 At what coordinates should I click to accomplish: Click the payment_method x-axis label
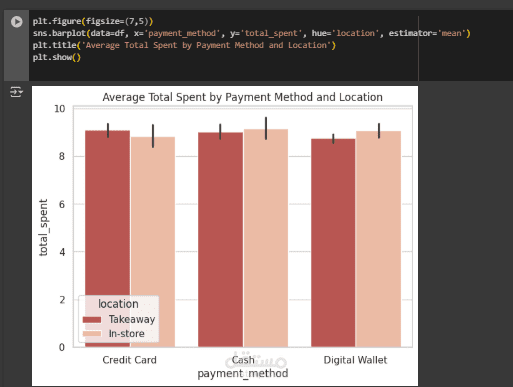[243, 374]
